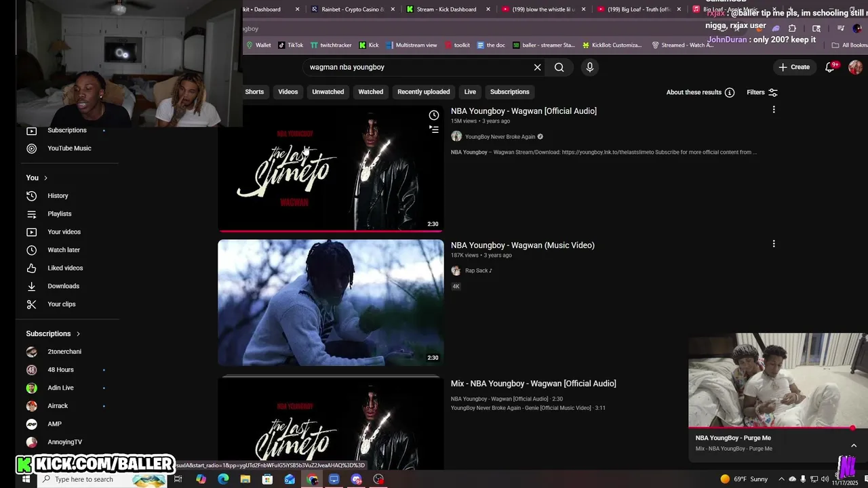
Task: Open NBA Youngboy - Wagwan (Music Video) title
Action: pyautogui.click(x=523, y=245)
